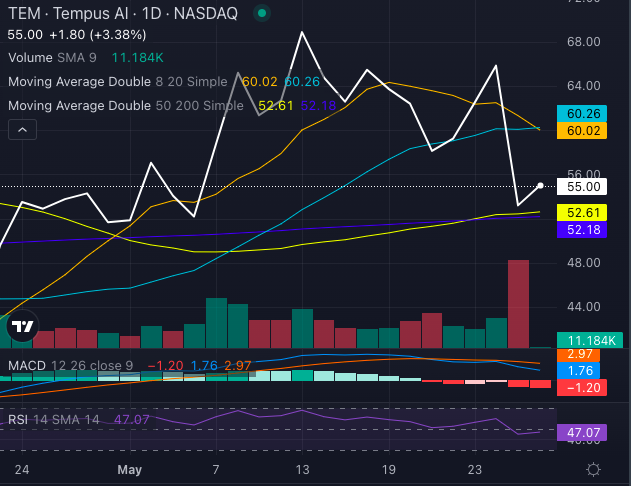
Task: Click the 2.97 signal line axis label
Action: (x=579, y=354)
